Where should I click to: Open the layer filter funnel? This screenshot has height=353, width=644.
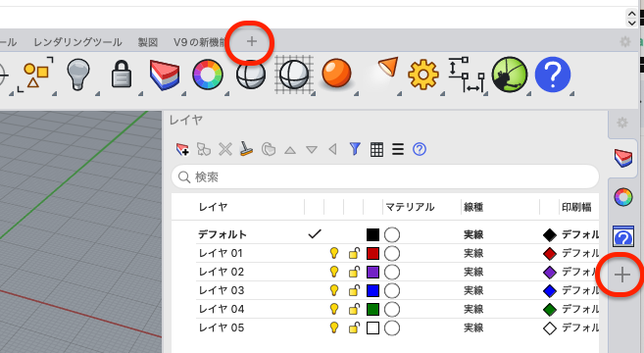pos(355,149)
